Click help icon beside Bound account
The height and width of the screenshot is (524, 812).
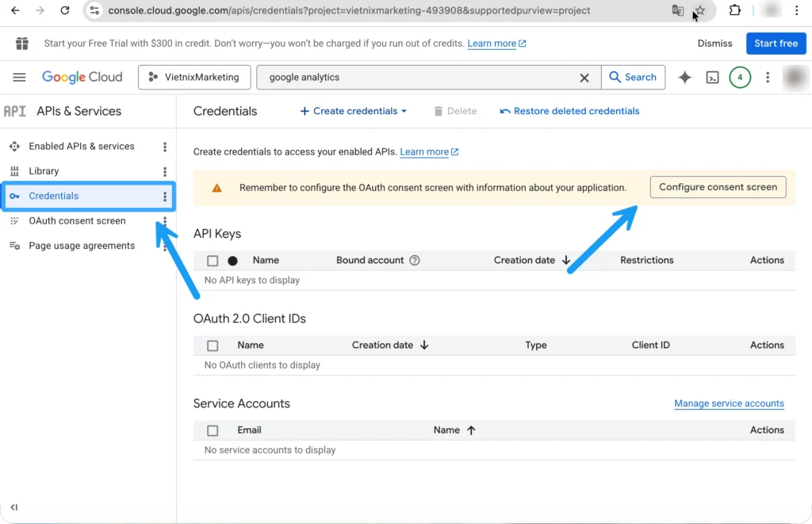414,260
